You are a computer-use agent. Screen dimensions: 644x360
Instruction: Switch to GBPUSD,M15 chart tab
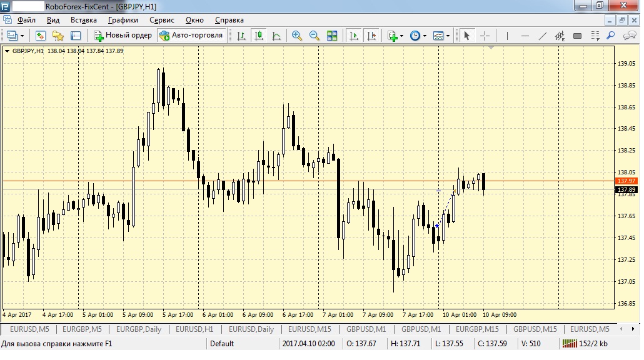pyautogui.click(x=535, y=329)
